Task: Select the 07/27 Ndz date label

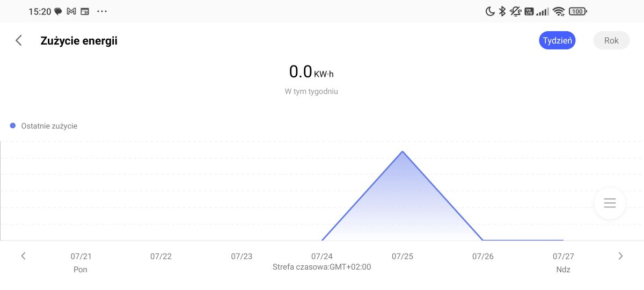Action: [563, 263]
